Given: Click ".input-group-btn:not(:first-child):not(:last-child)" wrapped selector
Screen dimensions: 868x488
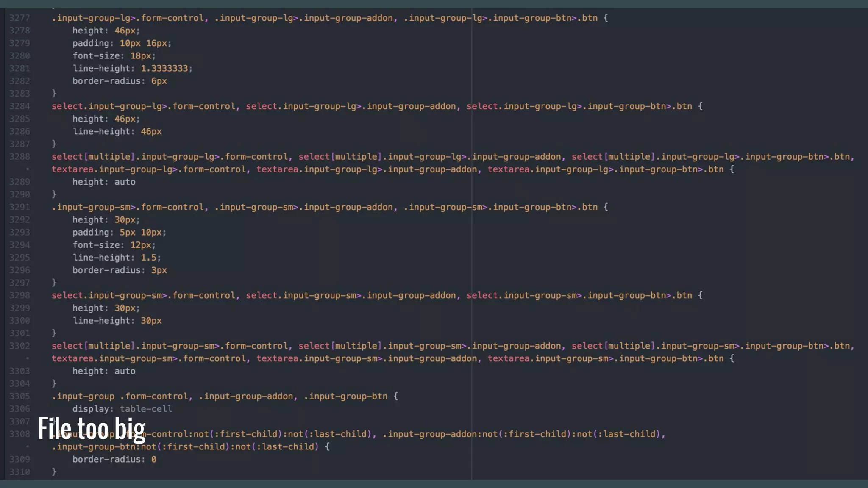Looking at the screenshot, I should coord(185,446).
